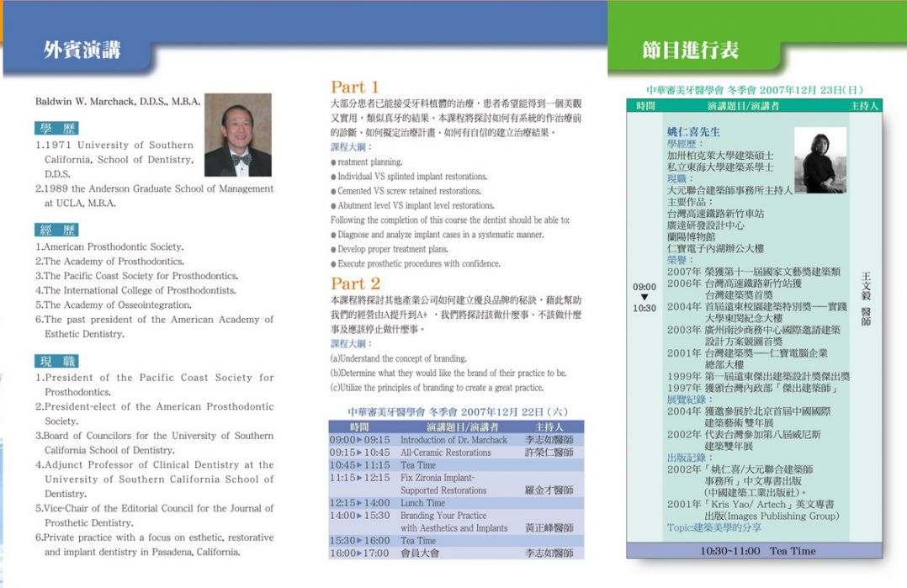The height and width of the screenshot is (588, 907).
Task: Click the 10:30~11:00 Tea Time footer bar
Action: click(754, 551)
